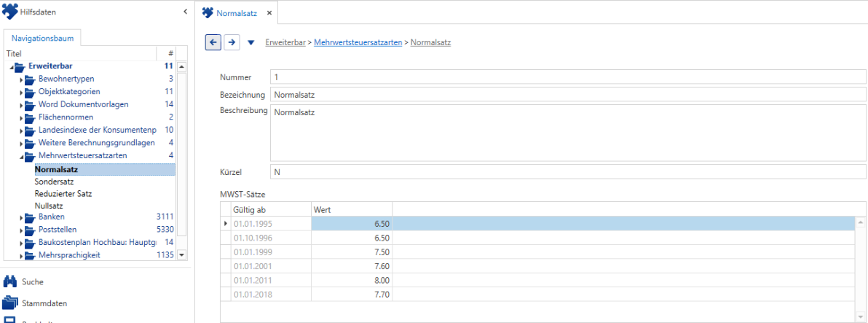Expand the Objektkategorien node
The image size is (868, 323).
coord(21,92)
